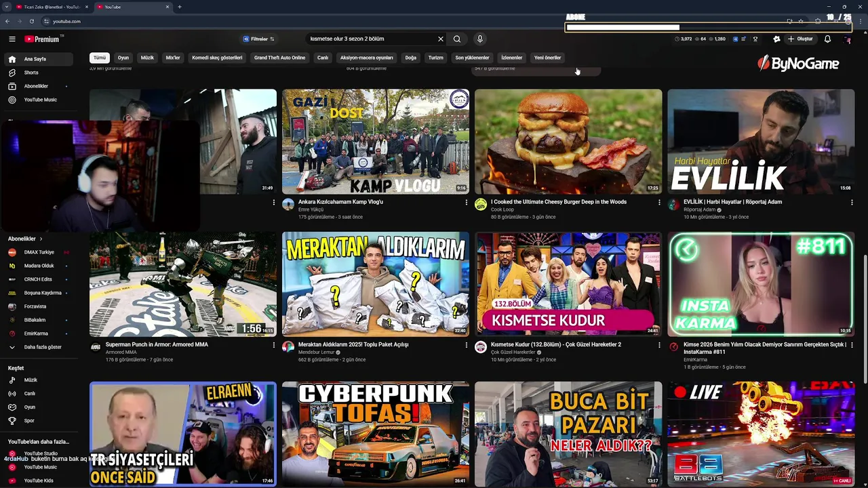Open the DMAX Türkiye subscription channel

click(x=38, y=252)
